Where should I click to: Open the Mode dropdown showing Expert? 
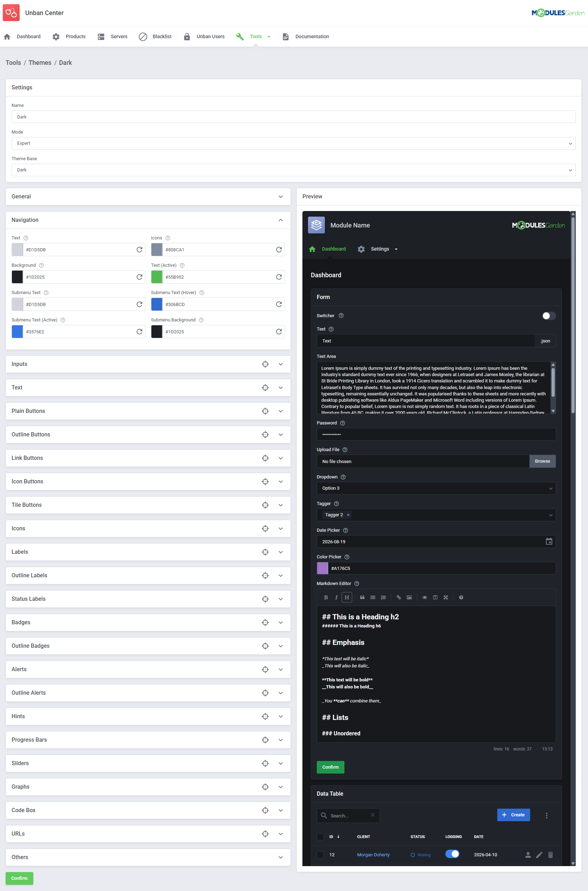coord(293,143)
